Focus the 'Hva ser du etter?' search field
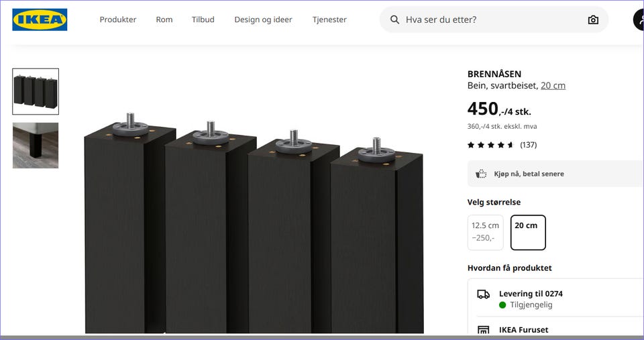 point(494,19)
